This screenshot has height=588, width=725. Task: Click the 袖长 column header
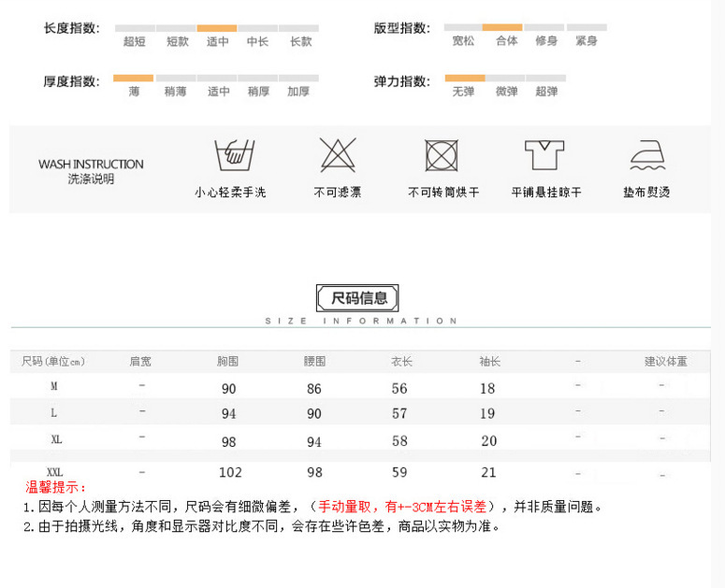[x=490, y=361]
